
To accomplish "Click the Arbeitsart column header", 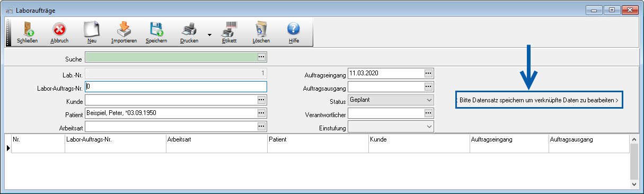I will (217, 139).
